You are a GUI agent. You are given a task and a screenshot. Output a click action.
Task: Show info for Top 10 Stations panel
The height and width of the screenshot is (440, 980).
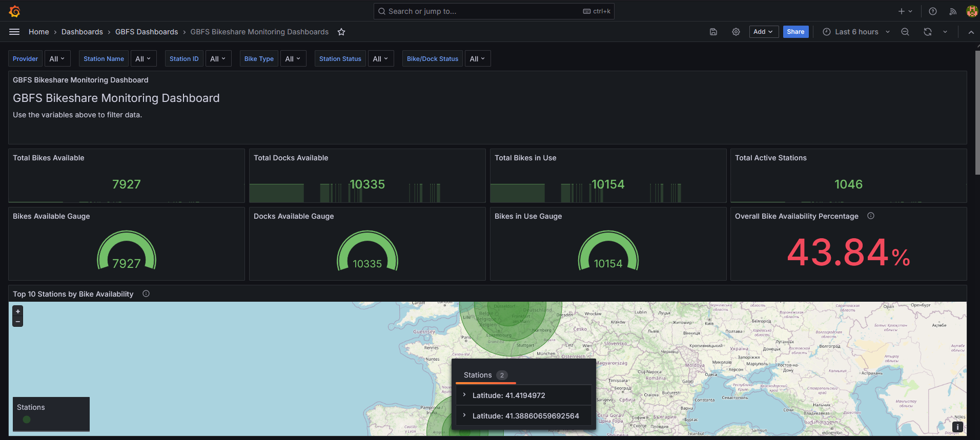click(146, 294)
